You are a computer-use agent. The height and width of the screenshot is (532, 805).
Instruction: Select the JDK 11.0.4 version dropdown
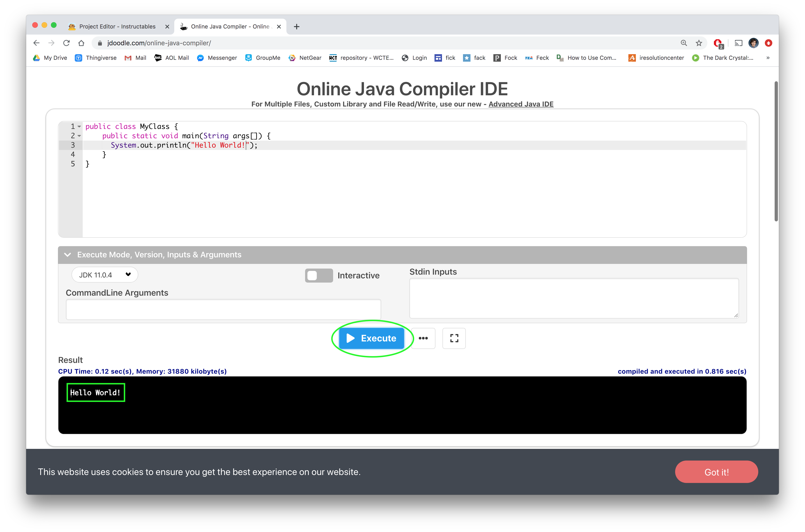(x=103, y=274)
